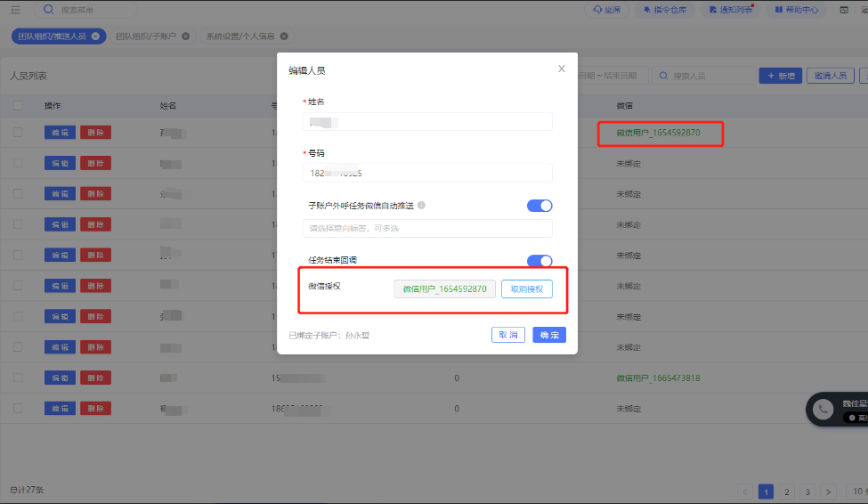Close the 编辑人员 dialog with the X
868x504 pixels.
click(x=561, y=69)
